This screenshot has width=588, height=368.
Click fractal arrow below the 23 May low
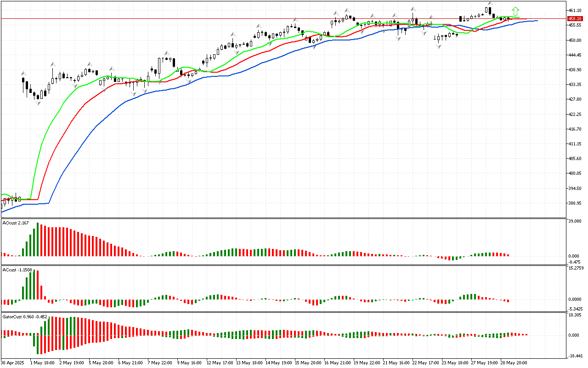(x=439, y=47)
